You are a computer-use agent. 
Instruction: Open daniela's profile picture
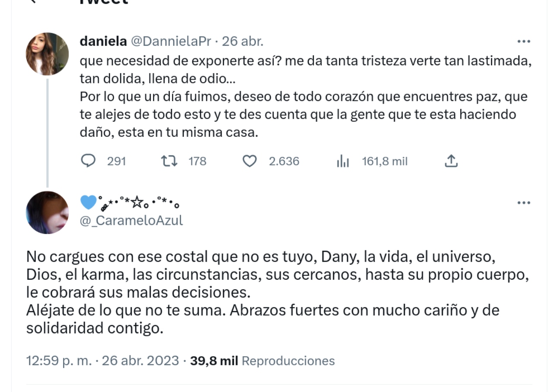48,54
